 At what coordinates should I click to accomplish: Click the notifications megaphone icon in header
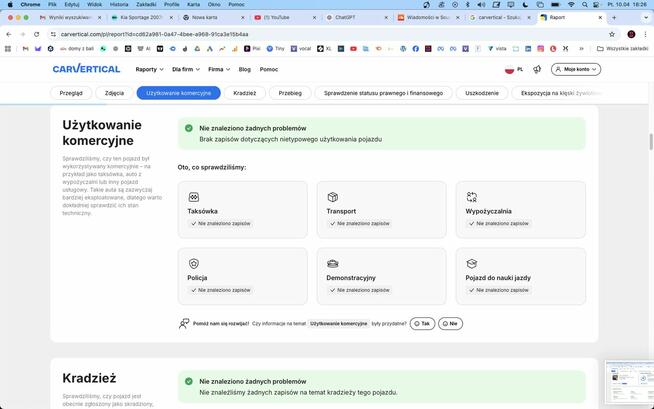537,69
